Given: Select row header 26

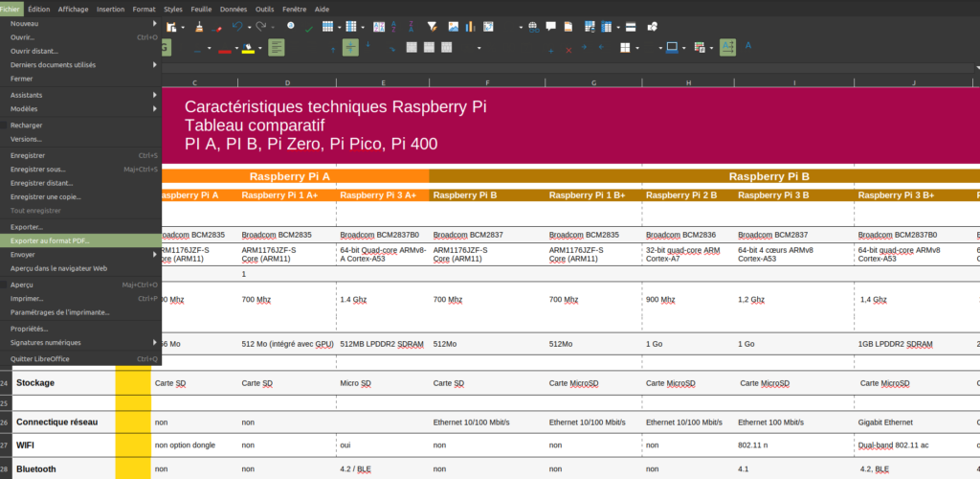Looking at the screenshot, I should [x=6, y=422].
